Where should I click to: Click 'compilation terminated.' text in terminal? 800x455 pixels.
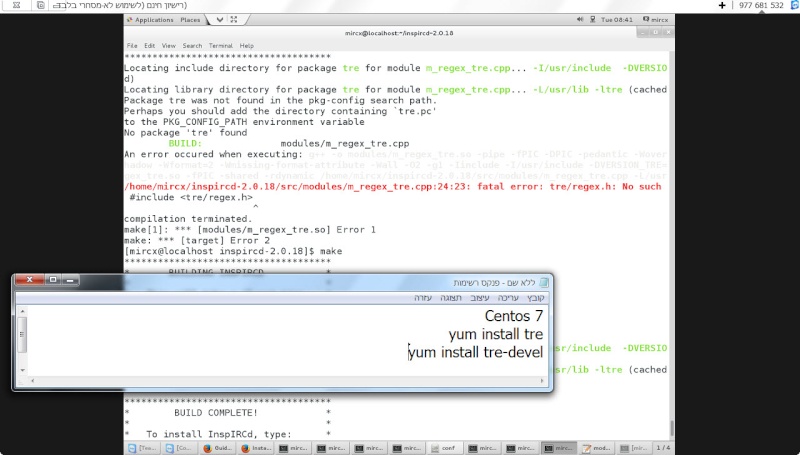click(188, 219)
